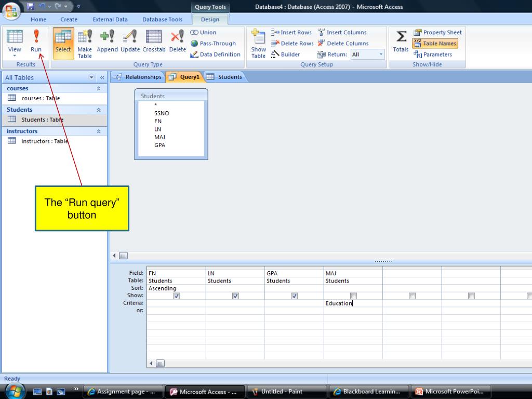
Task: Open the Return value dropdown
Action: click(381, 54)
